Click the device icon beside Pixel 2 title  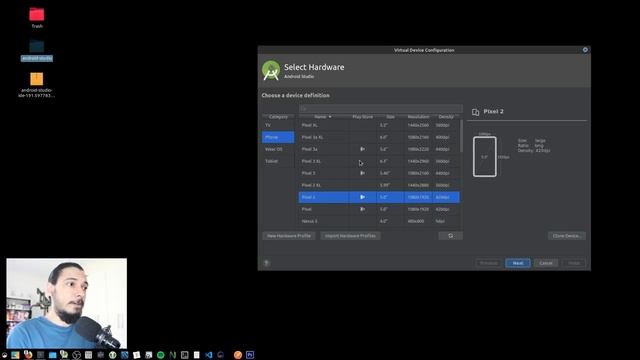[x=476, y=112]
